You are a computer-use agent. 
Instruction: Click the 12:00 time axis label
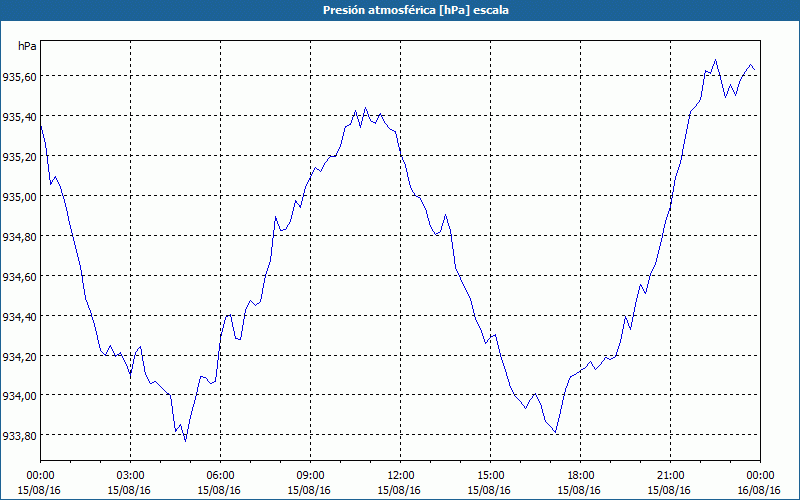pyautogui.click(x=401, y=476)
